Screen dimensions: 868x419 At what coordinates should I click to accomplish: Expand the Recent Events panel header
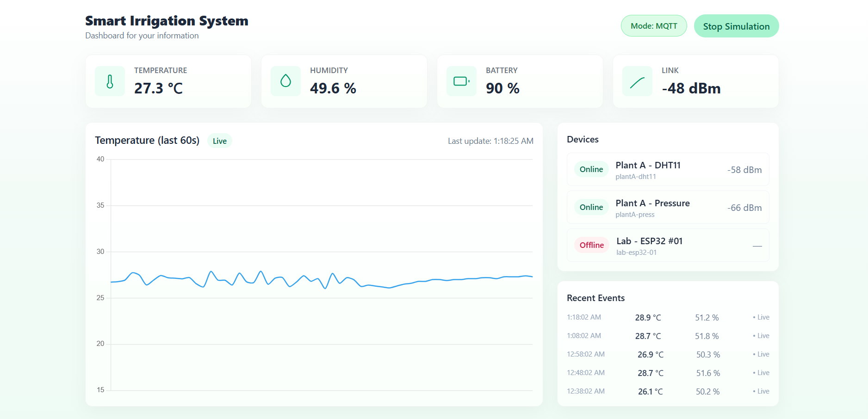596,298
